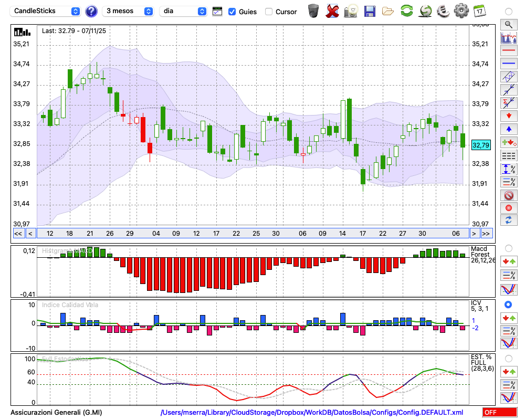Click the calendar icon in toolbar
525x420 pixels.
(479, 11)
